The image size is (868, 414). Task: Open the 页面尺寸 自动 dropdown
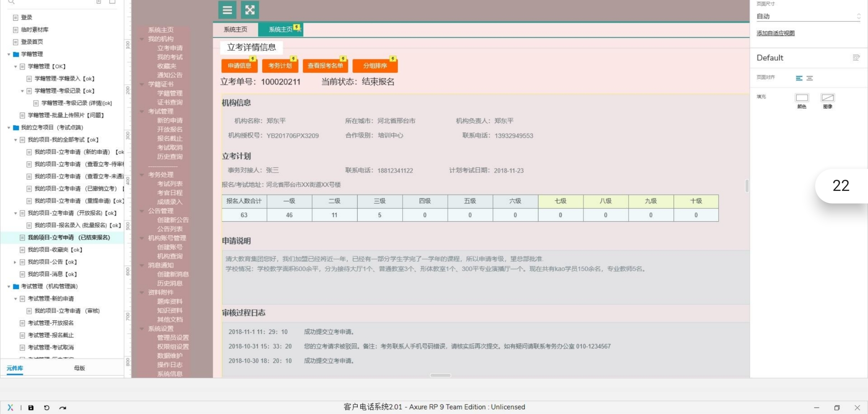click(x=808, y=16)
